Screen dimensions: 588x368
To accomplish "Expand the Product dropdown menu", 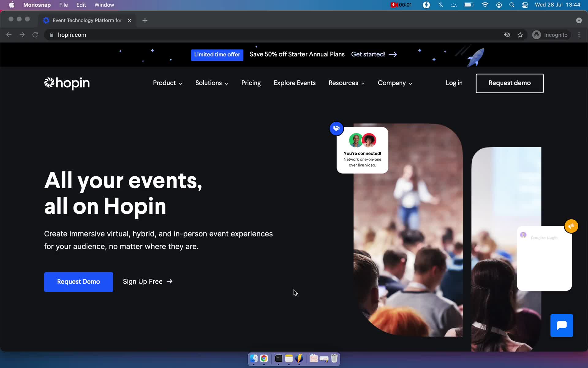I will [168, 83].
